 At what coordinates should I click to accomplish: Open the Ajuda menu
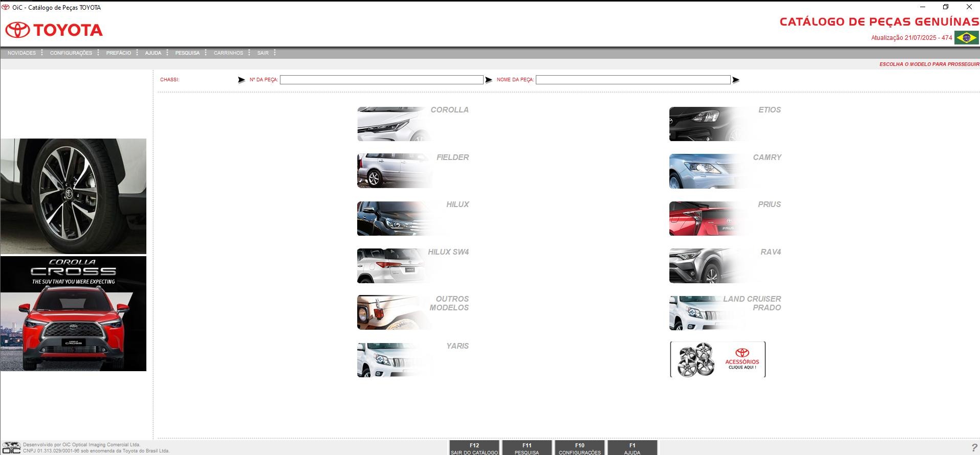[x=153, y=53]
